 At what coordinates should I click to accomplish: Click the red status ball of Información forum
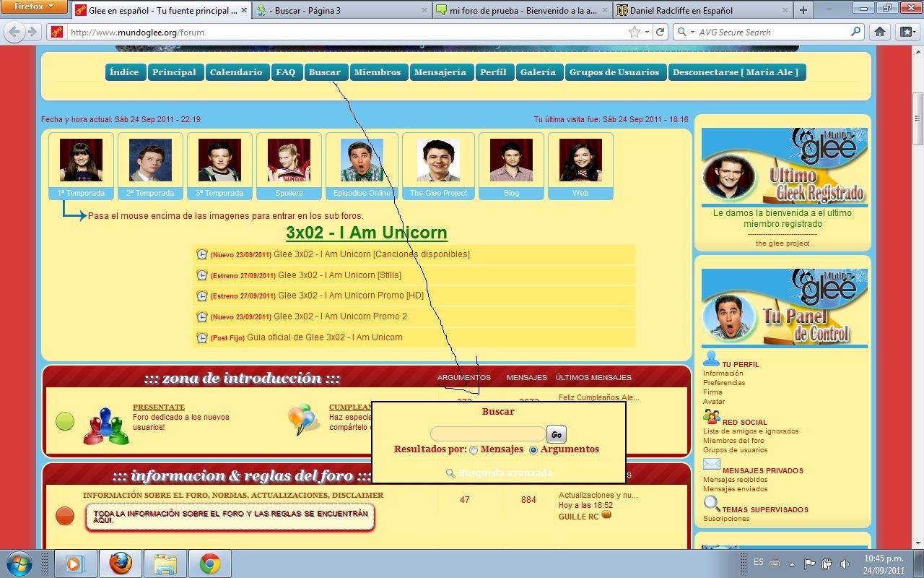coord(65,516)
